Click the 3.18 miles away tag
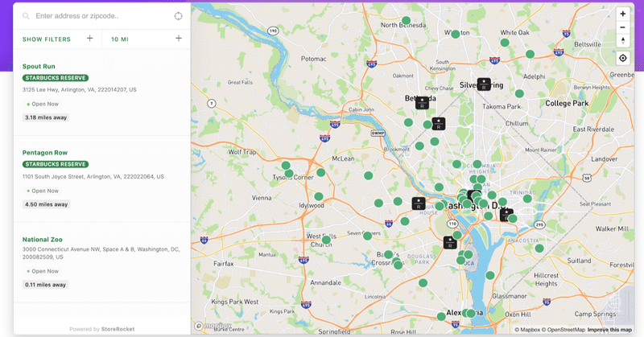644x337 pixels. (46, 117)
